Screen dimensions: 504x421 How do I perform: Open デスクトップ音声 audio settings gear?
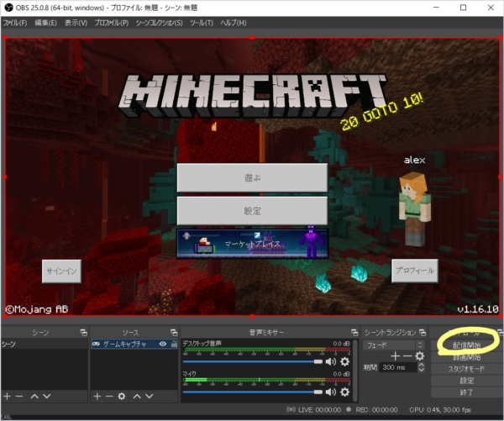[x=345, y=361]
